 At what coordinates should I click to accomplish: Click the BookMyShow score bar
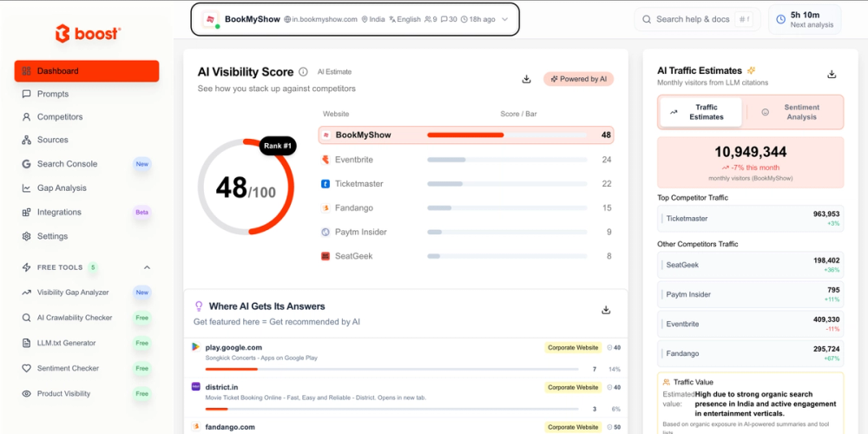coord(507,135)
